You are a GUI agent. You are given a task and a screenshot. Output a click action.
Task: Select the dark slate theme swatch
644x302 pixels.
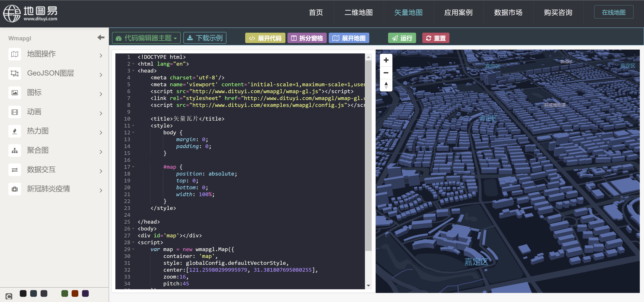(x=34, y=293)
